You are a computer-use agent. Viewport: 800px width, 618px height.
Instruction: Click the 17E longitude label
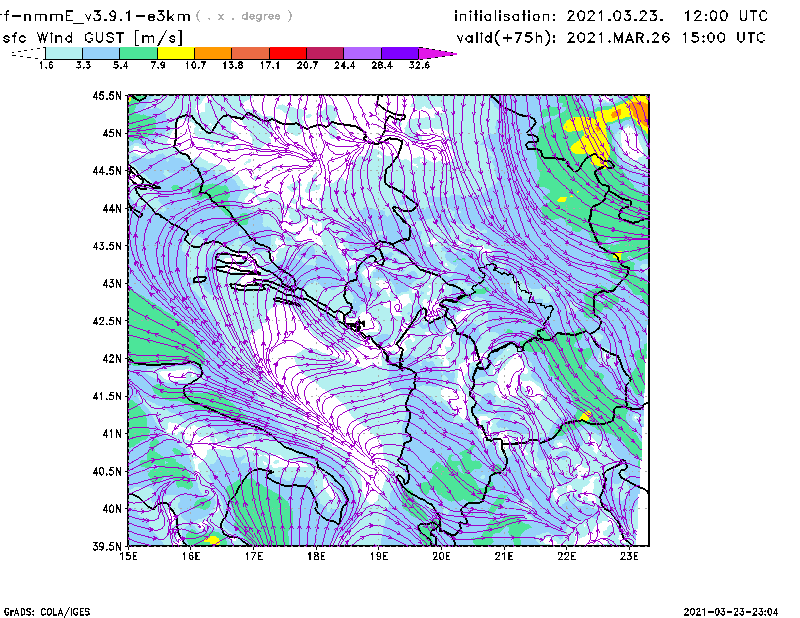tap(254, 556)
